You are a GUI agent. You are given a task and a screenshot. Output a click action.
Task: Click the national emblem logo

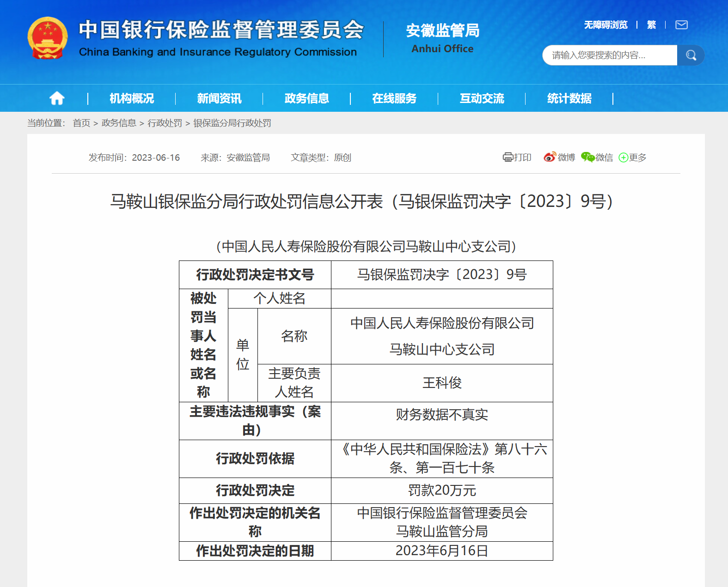pyautogui.click(x=48, y=38)
